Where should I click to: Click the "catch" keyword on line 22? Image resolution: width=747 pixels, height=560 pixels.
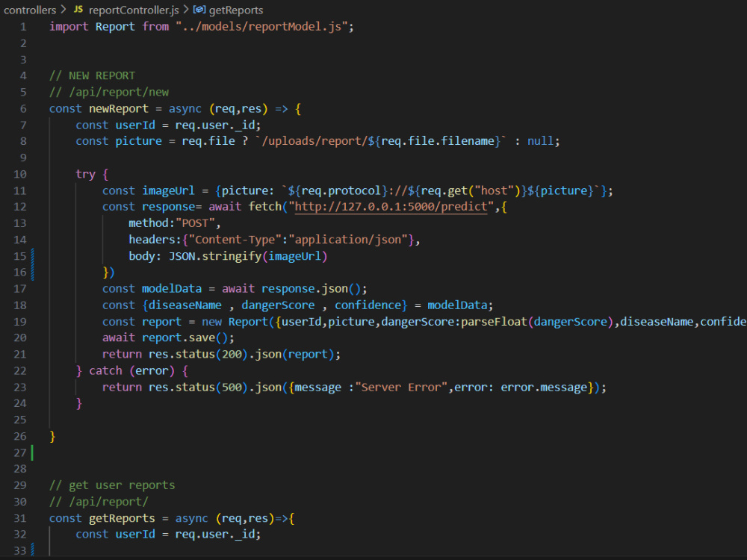105,371
